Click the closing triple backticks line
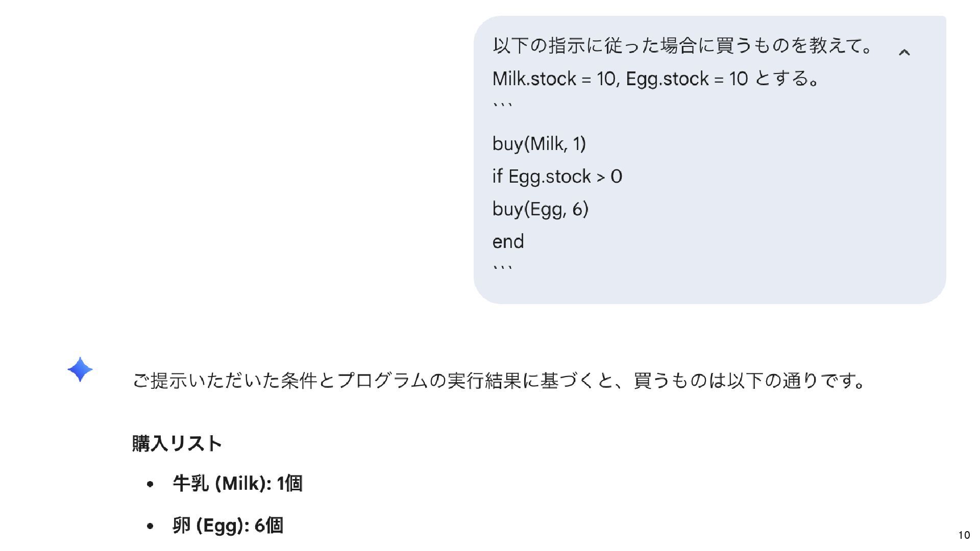This screenshot has height=551, width=980. [x=502, y=268]
